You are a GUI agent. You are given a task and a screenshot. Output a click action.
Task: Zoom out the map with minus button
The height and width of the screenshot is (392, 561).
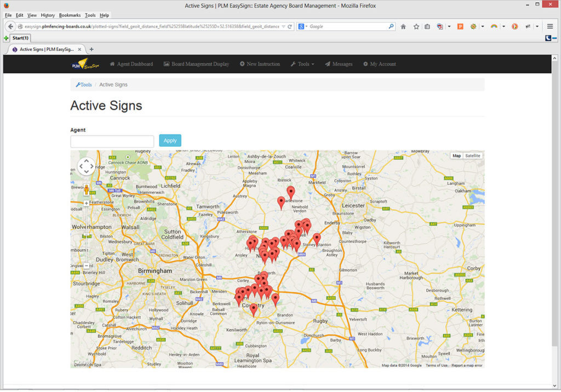tap(86, 266)
